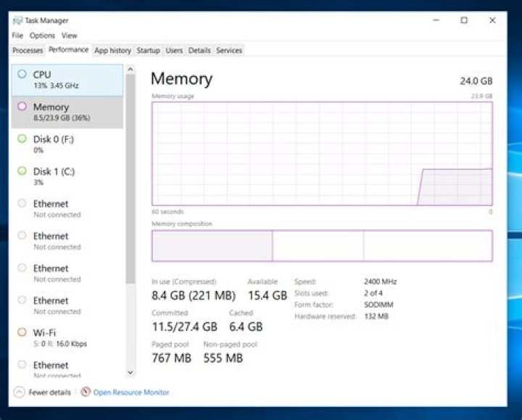Select the Memory 8.5/23.9 GB sidebar entry

(67, 112)
